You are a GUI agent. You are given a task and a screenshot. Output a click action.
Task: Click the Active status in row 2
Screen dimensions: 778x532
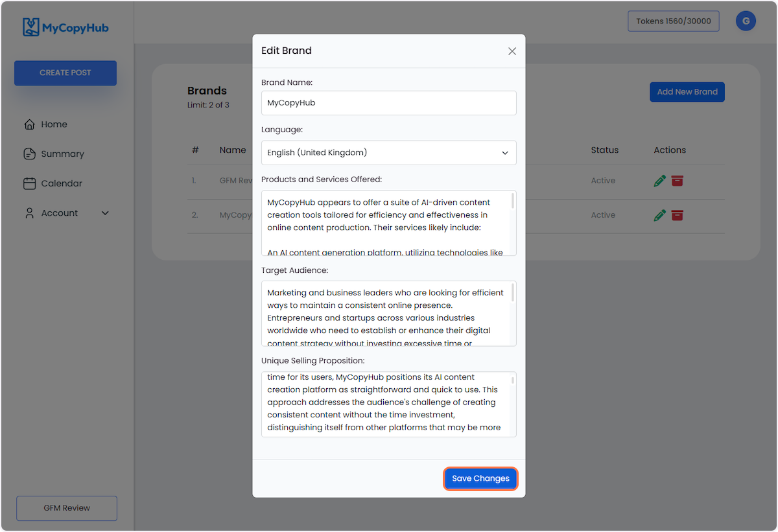click(x=603, y=215)
